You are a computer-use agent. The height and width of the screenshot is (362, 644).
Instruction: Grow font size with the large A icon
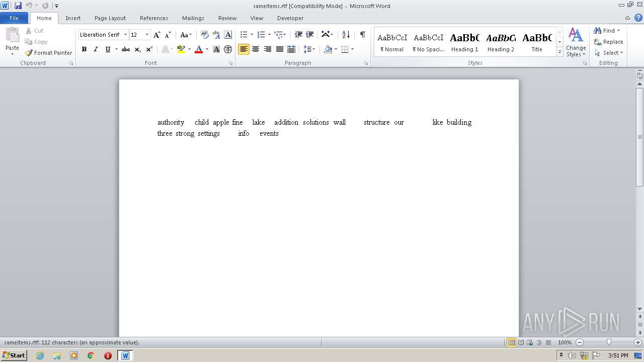coord(157,35)
